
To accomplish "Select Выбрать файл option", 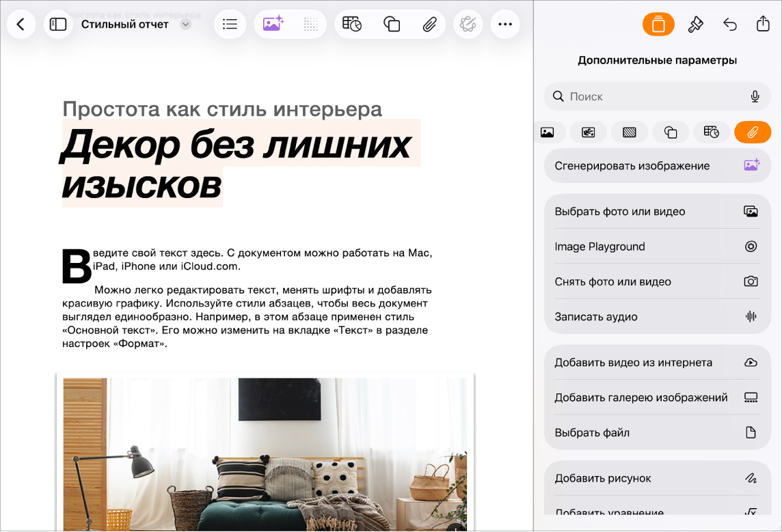I will click(x=658, y=432).
